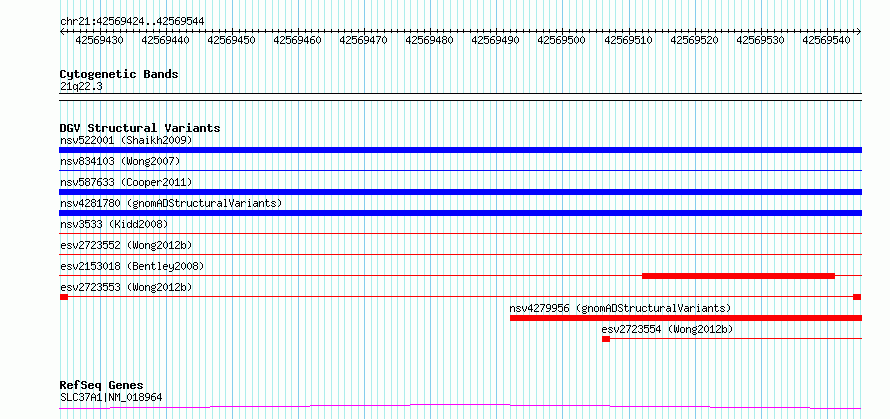
Task: Open variant nsv834103 (Wong2007) label
Action: pos(120,162)
